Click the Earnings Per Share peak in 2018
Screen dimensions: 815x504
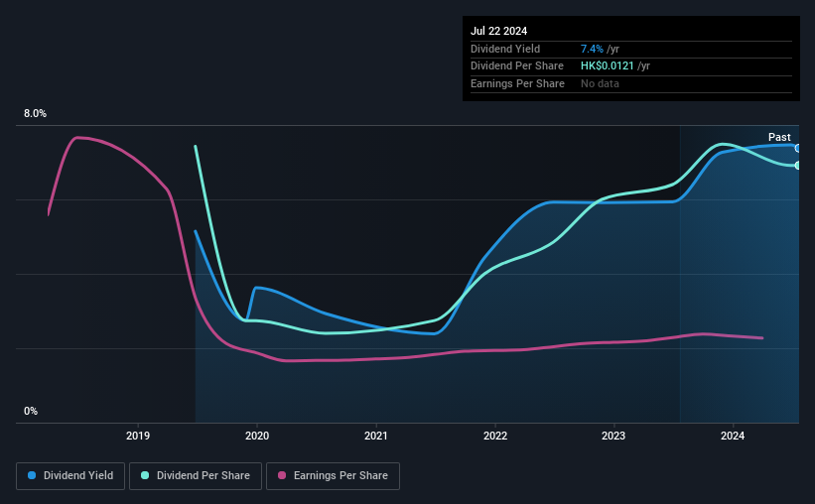[x=78, y=138]
